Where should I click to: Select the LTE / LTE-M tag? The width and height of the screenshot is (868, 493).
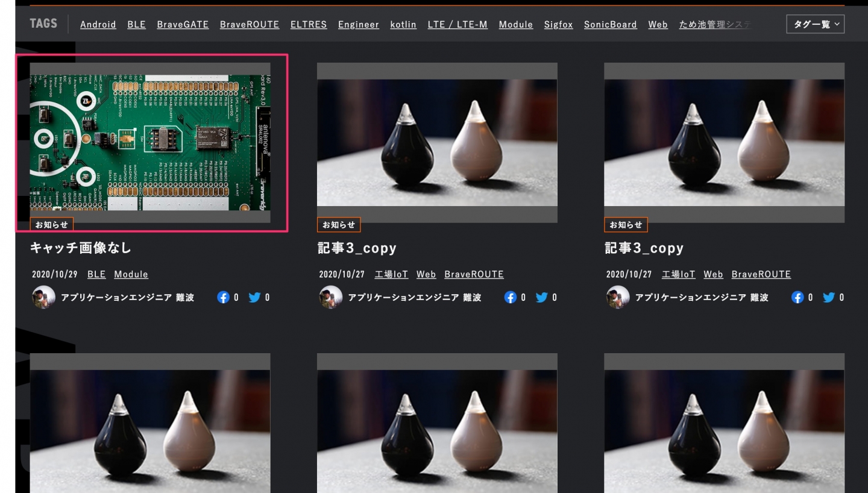458,25
